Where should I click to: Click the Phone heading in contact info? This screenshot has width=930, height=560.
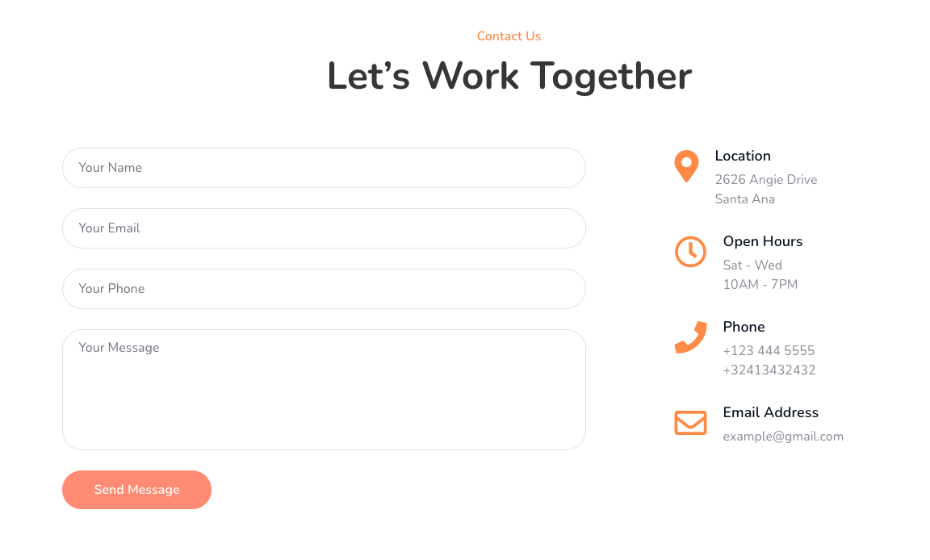(744, 327)
